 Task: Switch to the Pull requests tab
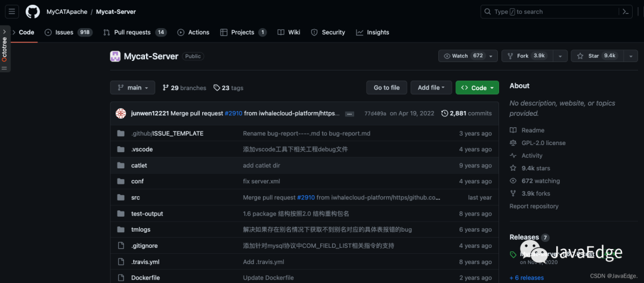pos(135,32)
